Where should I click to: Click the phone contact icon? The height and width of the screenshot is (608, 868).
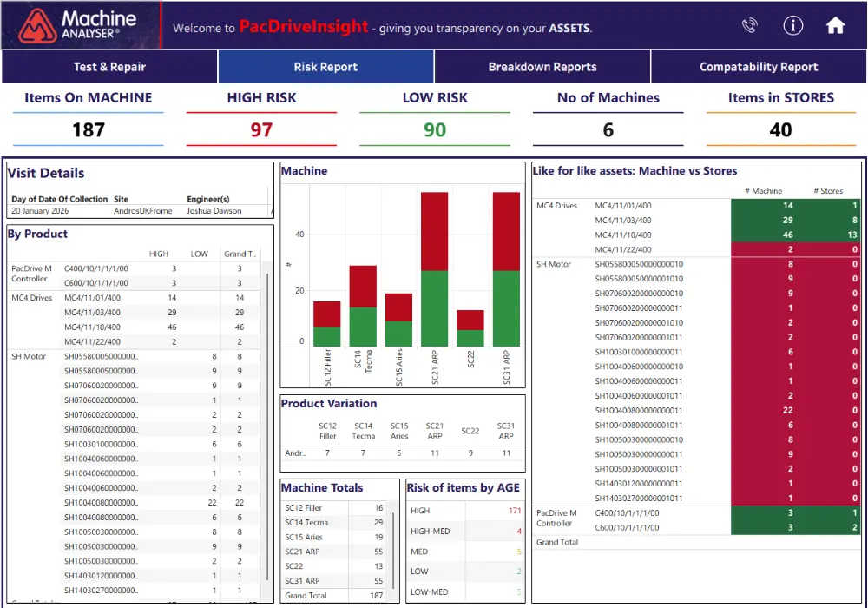[x=749, y=25]
